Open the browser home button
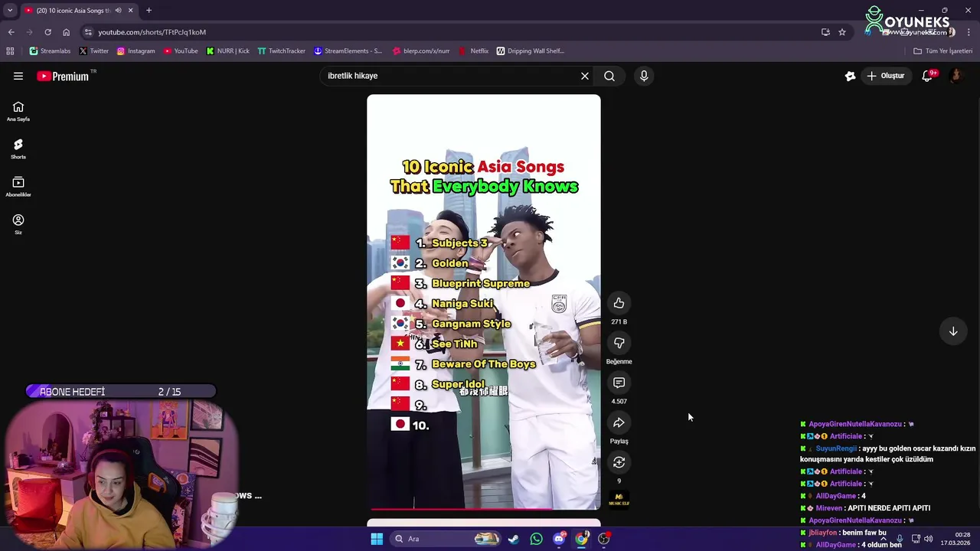 (66, 32)
